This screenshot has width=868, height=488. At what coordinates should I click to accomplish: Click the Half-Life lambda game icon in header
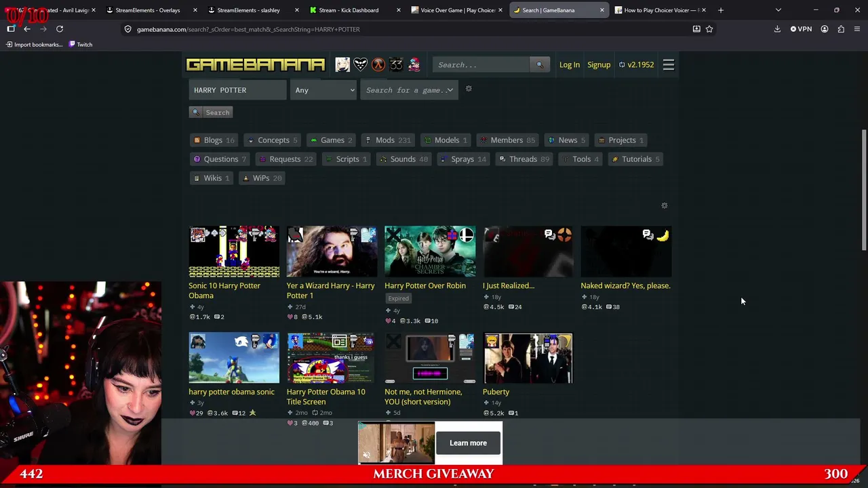coord(378,64)
